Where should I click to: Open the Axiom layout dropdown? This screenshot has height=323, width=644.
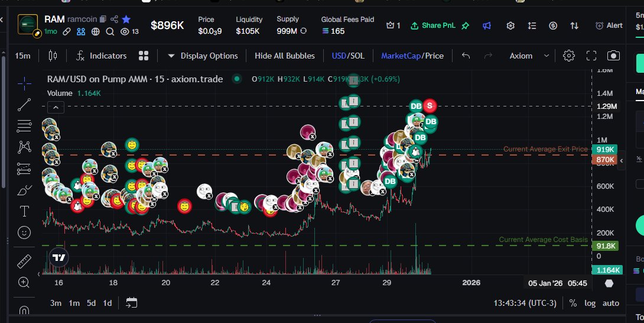click(x=529, y=56)
